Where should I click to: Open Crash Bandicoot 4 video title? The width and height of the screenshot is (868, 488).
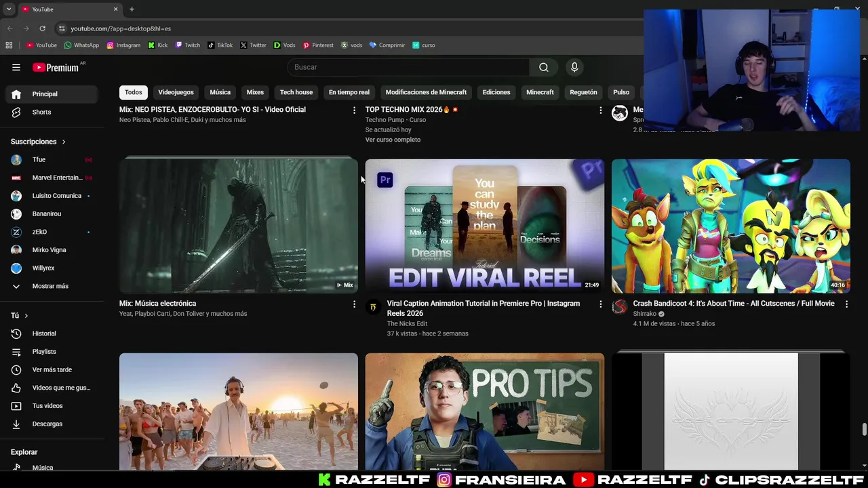click(x=734, y=304)
